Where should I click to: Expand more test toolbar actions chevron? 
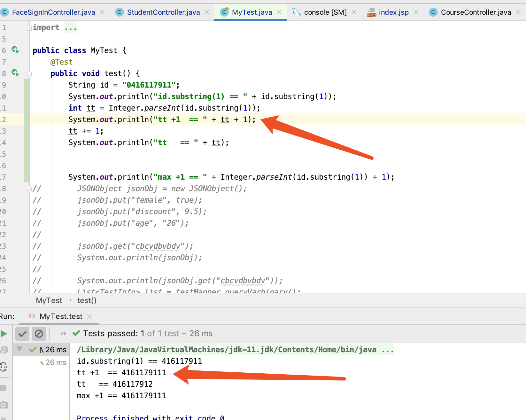click(x=63, y=334)
